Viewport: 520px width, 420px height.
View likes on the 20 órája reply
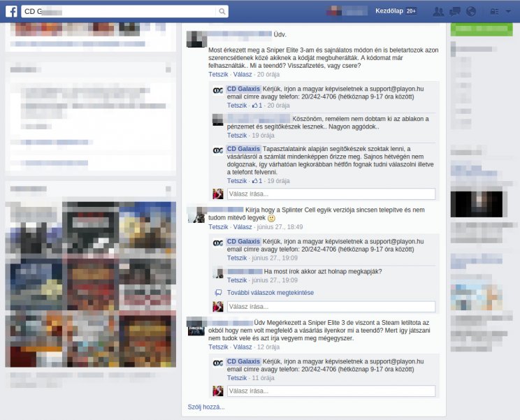coord(257,106)
